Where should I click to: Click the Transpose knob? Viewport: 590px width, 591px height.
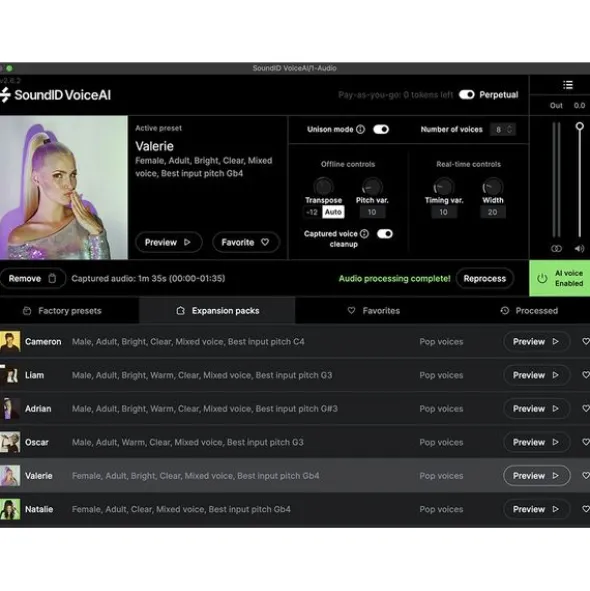323,187
